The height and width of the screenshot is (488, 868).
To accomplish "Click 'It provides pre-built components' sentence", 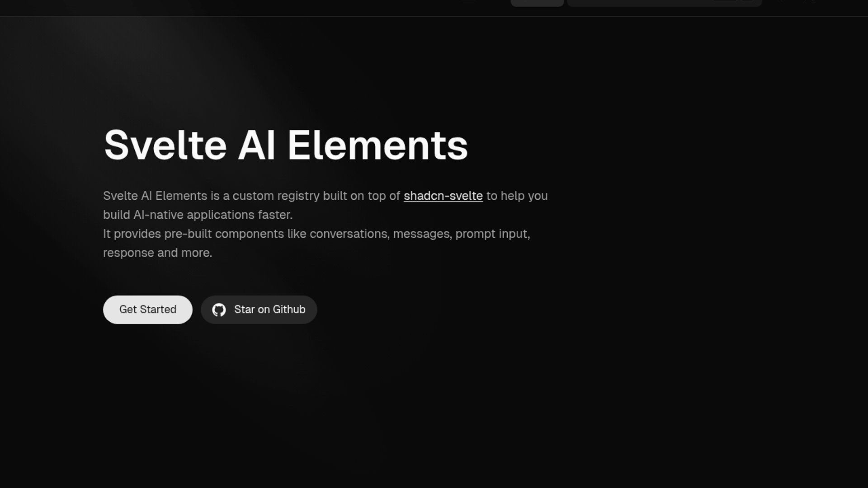I will (194, 234).
